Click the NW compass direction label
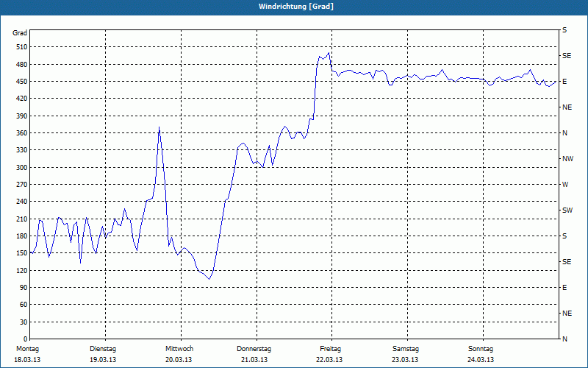The image size is (588, 368). coord(567,159)
